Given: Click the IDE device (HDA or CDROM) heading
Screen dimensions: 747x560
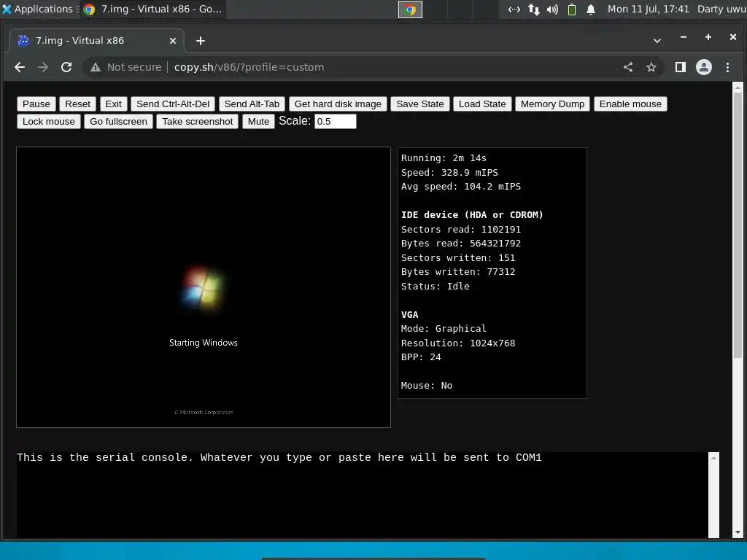Looking at the screenshot, I should 472,215.
